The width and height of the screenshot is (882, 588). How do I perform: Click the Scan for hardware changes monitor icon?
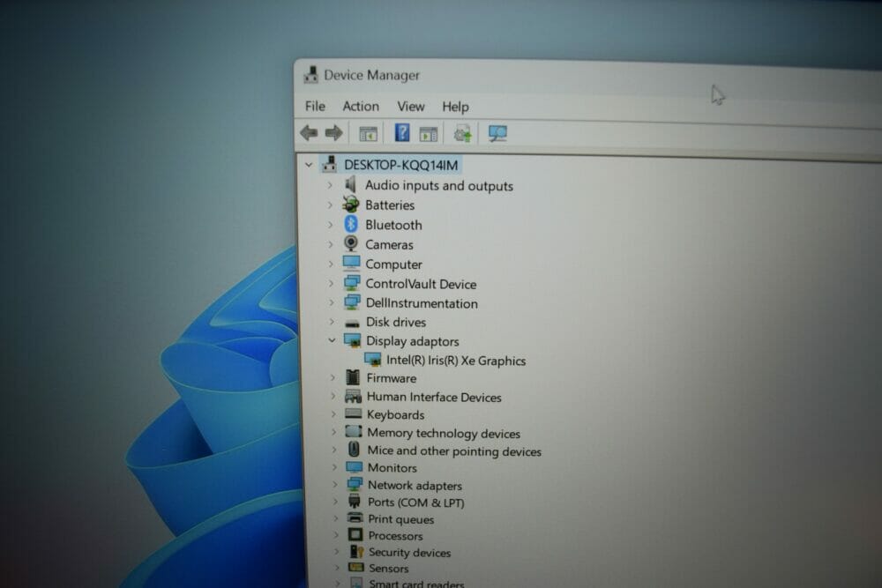(x=497, y=134)
